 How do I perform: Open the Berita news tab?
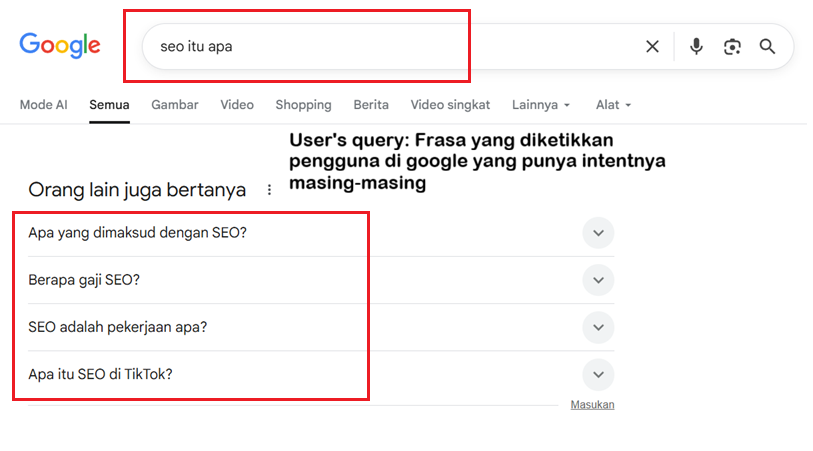pos(371,105)
